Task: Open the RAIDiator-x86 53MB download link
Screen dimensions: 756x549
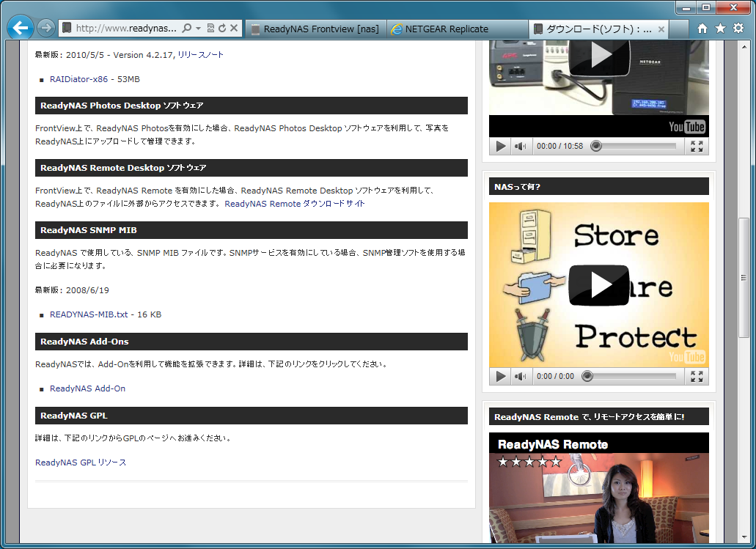Action: (x=95, y=79)
